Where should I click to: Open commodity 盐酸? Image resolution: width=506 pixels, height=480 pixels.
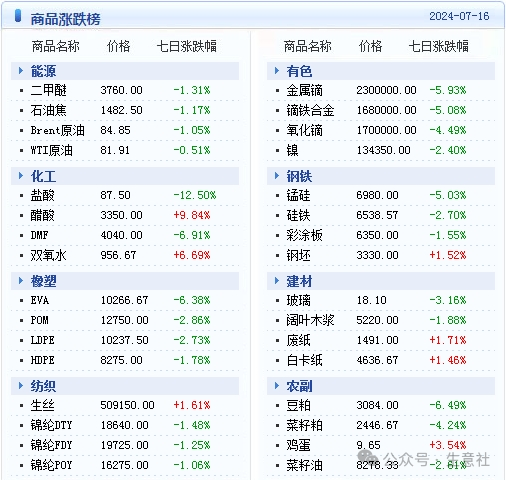42,195
